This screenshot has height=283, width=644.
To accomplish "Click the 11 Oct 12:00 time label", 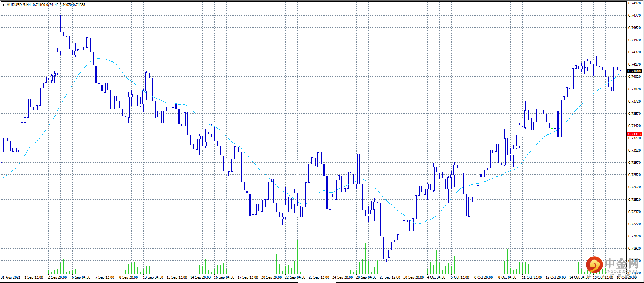I will pyautogui.click(x=532, y=277).
